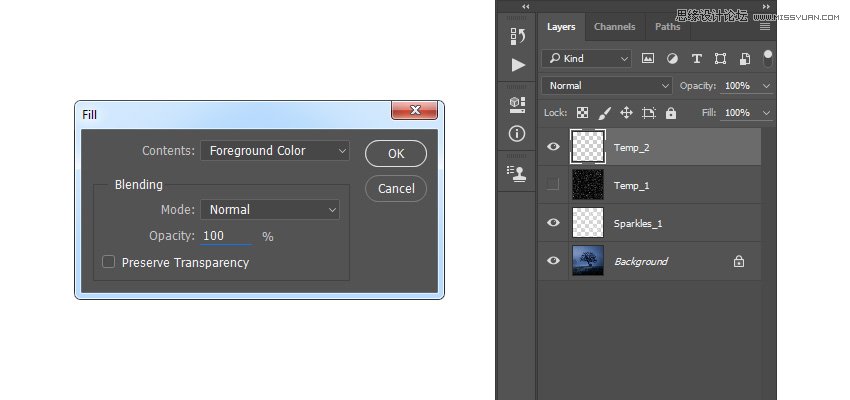This screenshot has height=400, width=850.
Task: Open the History panel icon
Action: [518, 36]
